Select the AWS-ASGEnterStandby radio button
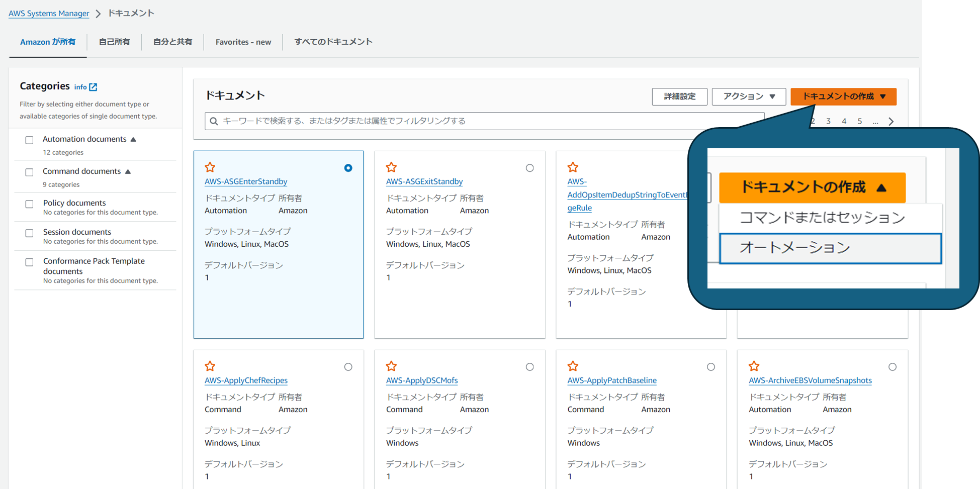The height and width of the screenshot is (489, 980). [348, 168]
